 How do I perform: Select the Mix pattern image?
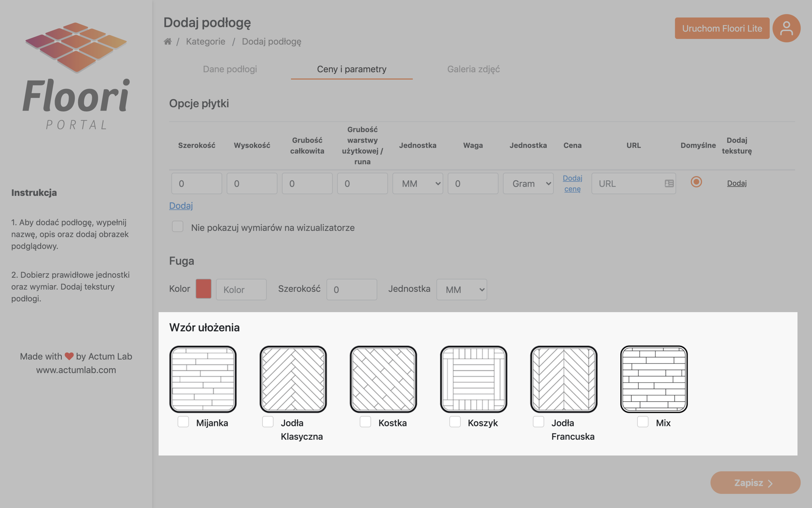pyautogui.click(x=654, y=379)
